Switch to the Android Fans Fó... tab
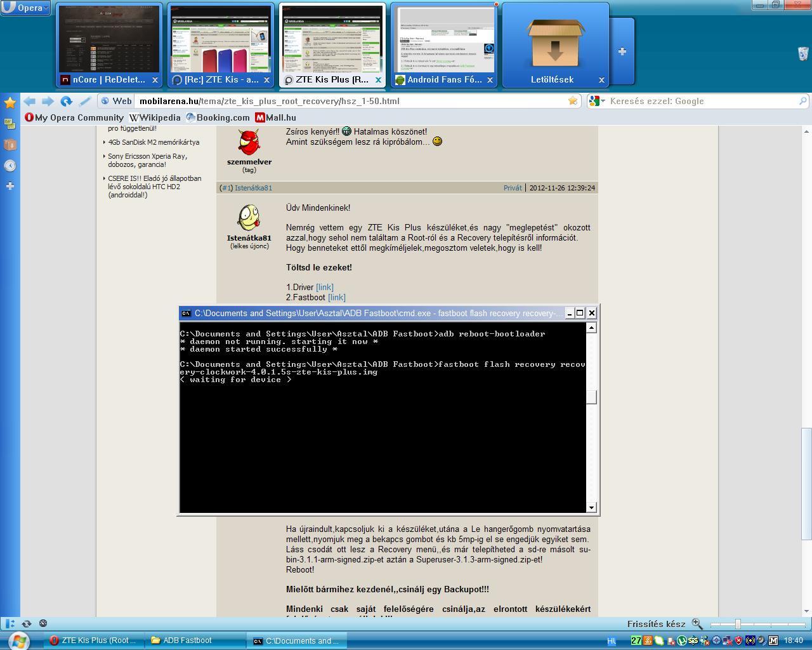 444,44
